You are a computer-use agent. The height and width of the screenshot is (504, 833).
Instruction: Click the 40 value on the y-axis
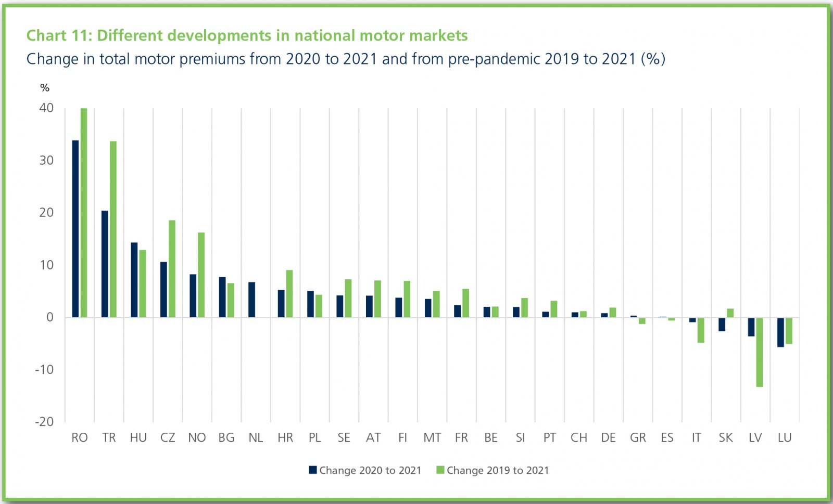coord(46,108)
